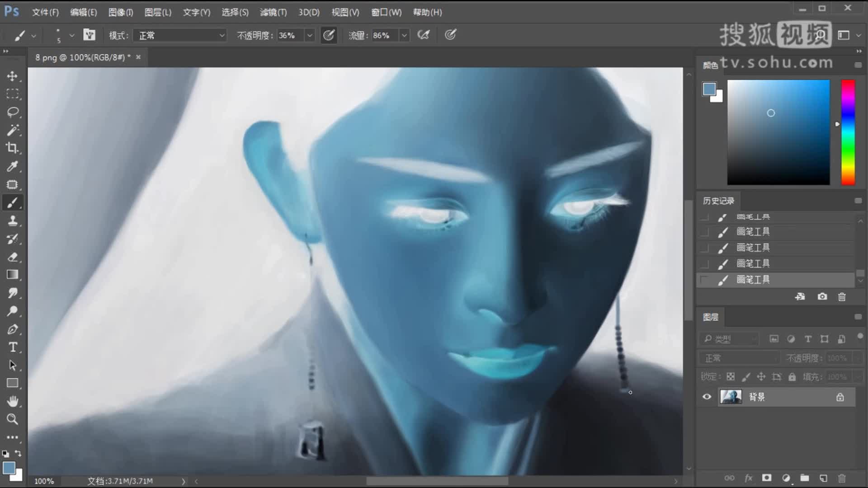The image size is (868, 488).
Task: Open the 编辑(E) menu
Action: [x=84, y=12]
